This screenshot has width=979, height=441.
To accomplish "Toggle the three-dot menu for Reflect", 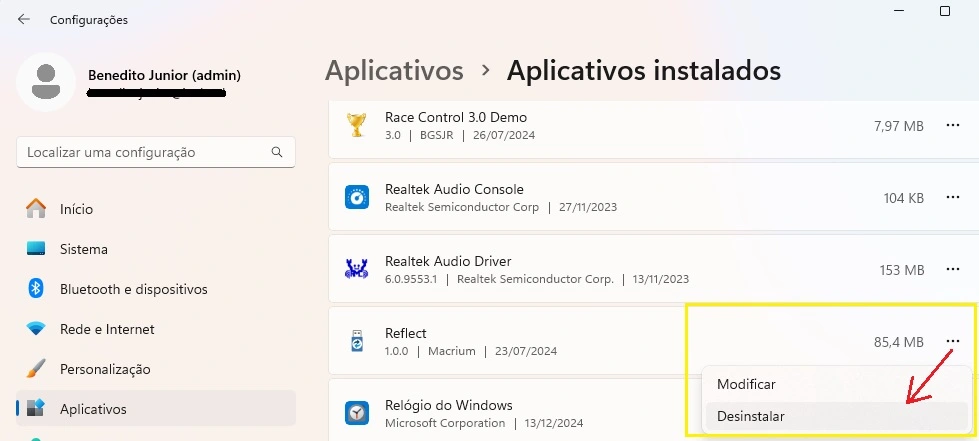I will coord(952,341).
